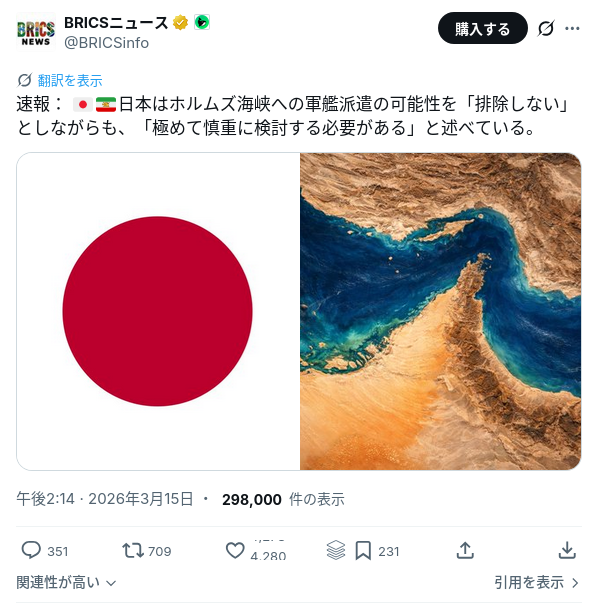Open 引用を表示 quotes view
Image resolution: width=598 pixels, height=603 pixels.
click(x=537, y=583)
